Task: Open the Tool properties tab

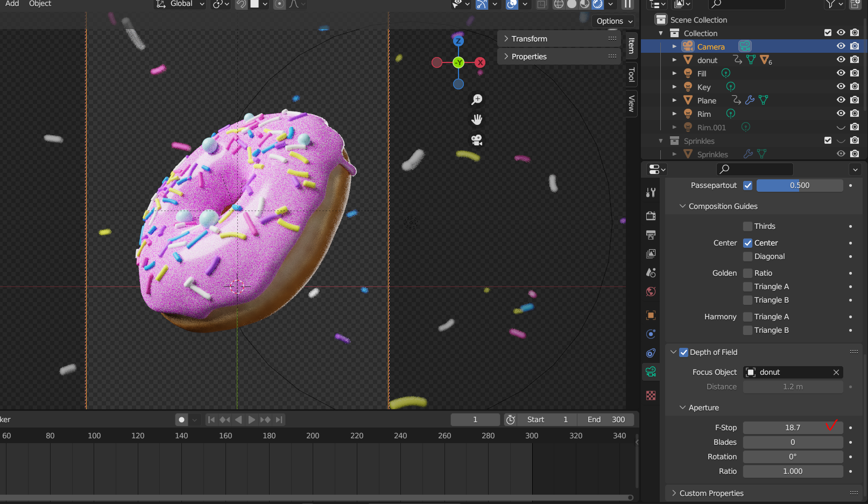Action: pyautogui.click(x=651, y=192)
